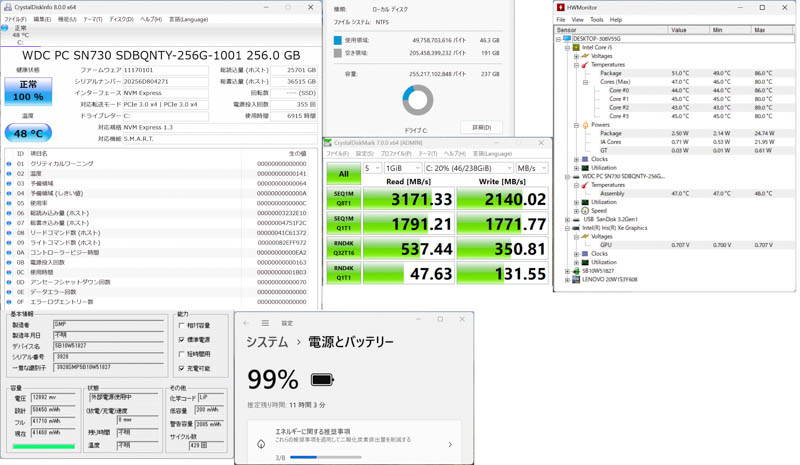
Task: Click the SB10W51827 battery icon in HWMonitor
Action: click(576, 271)
